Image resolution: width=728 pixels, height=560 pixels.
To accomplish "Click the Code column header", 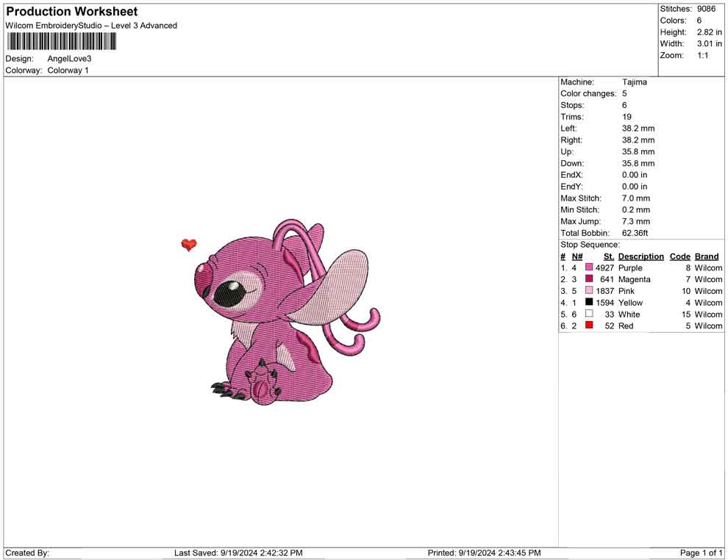I will 680,256.
